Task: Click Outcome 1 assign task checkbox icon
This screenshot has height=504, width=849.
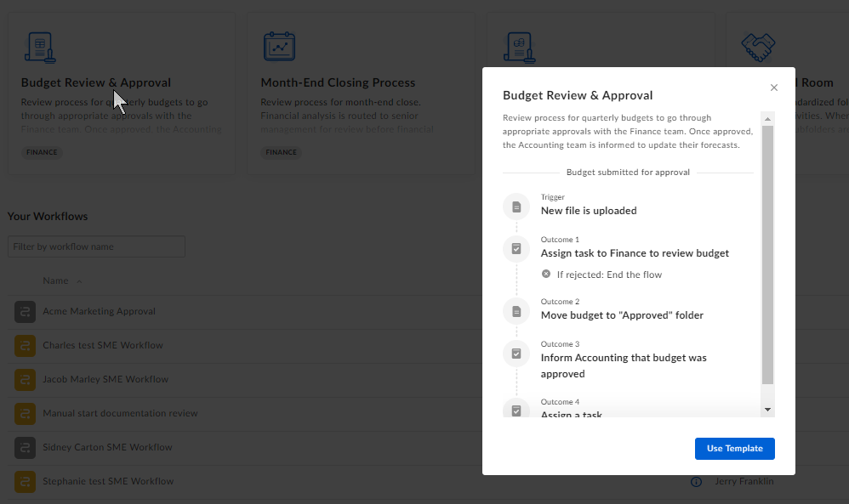Action: click(x=516, y=249)
